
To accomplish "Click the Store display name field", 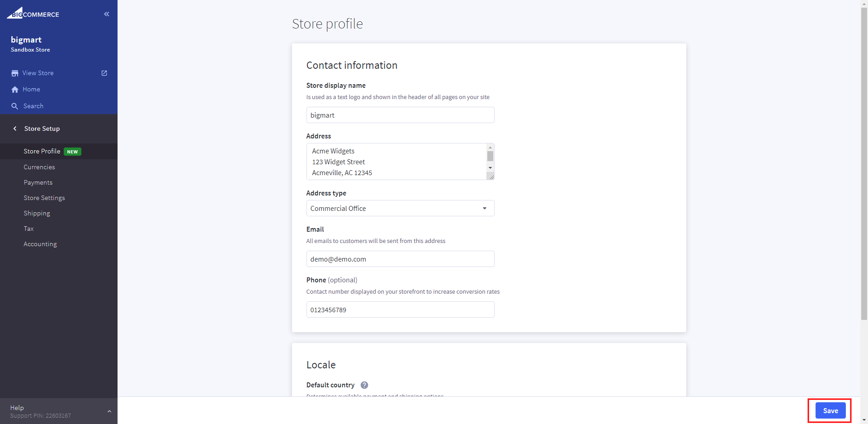I will (400, 115).
